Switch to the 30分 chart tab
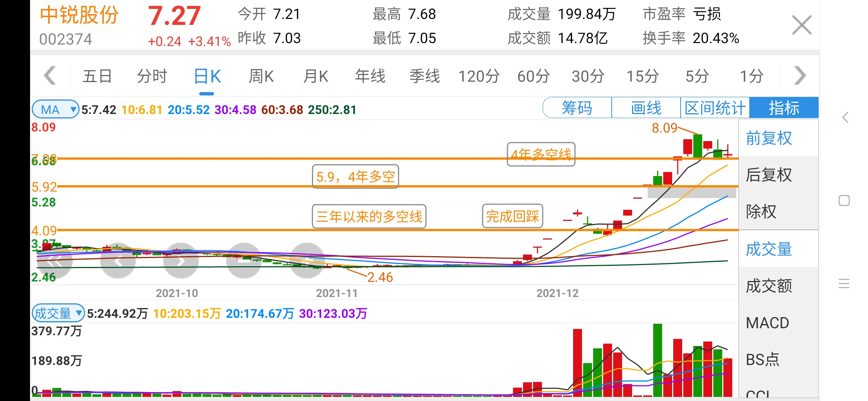Viewport: 868px width, 401px height. click(x=588, y=76)
